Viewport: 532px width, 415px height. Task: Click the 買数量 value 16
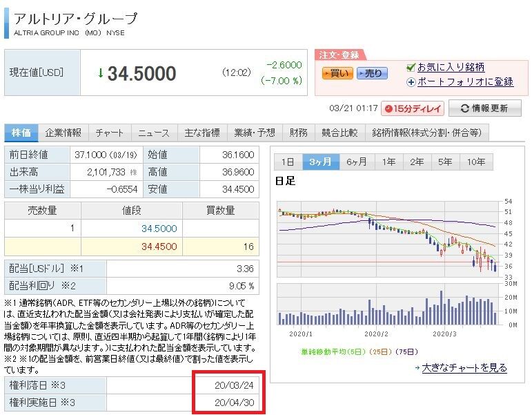click(248, 247)
